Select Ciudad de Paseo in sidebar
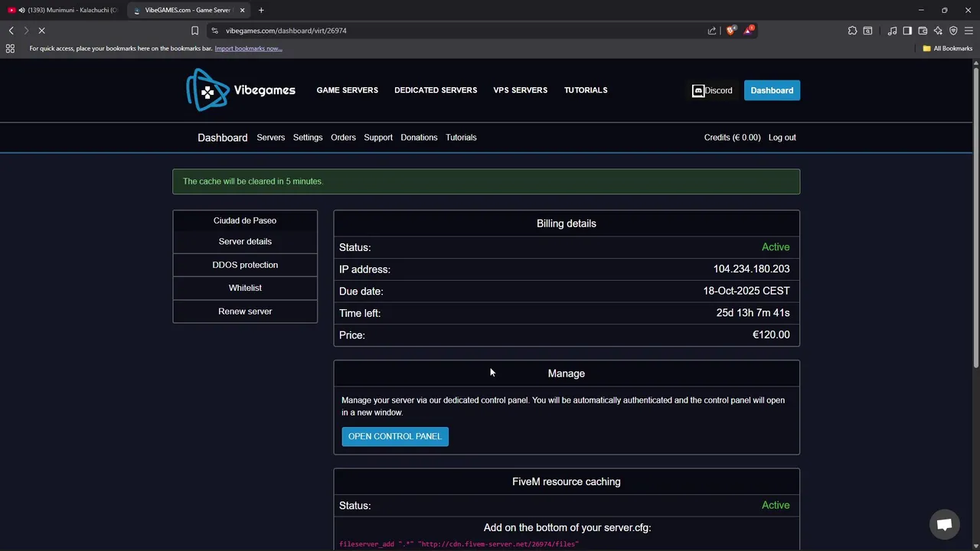The image size is (980, 551). click(245, 220)
